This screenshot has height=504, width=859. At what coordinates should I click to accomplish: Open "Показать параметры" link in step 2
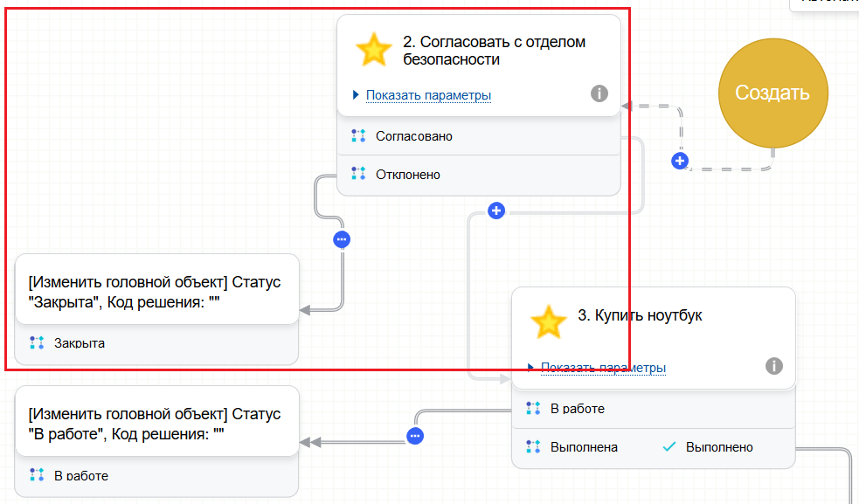point(428,95)
